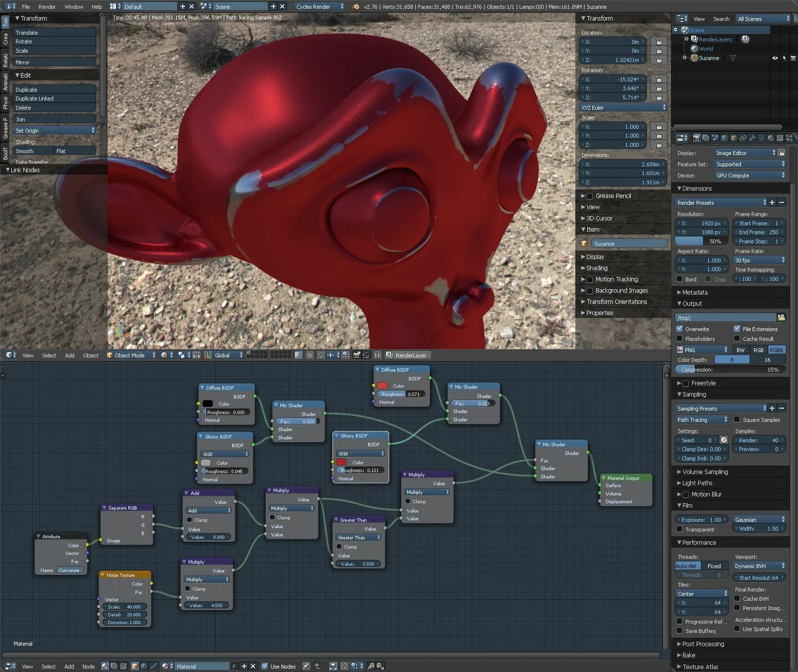
Task: Expand the Light Paths panel
Action: 697,483
